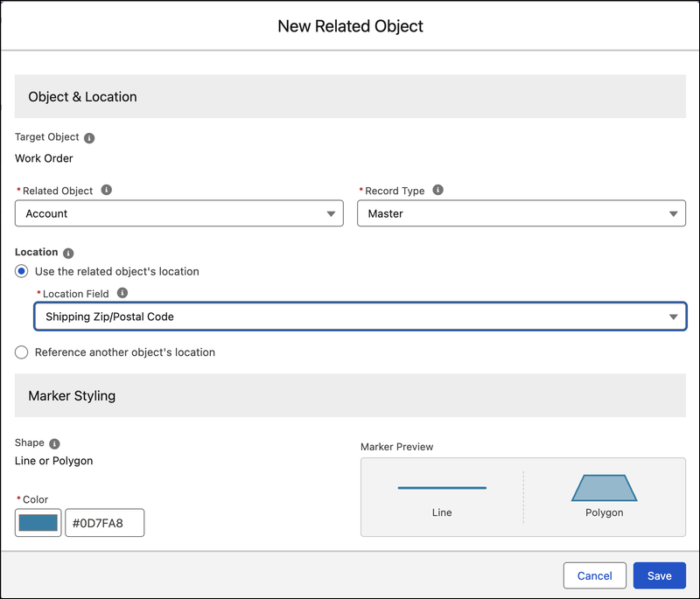700x599 pixels.
Task: Click the Shape info icon
Action: pos(54,443)
